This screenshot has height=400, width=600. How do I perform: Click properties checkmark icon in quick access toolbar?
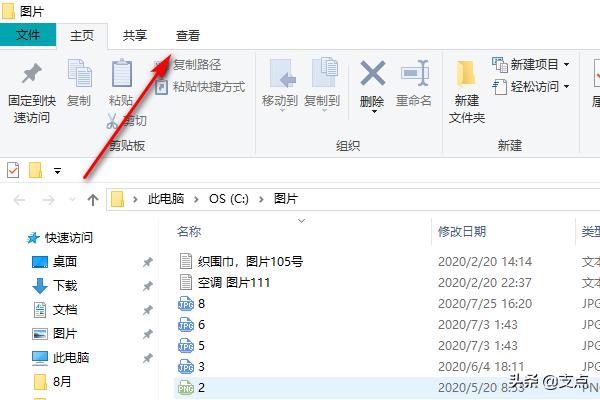(13, 170)
